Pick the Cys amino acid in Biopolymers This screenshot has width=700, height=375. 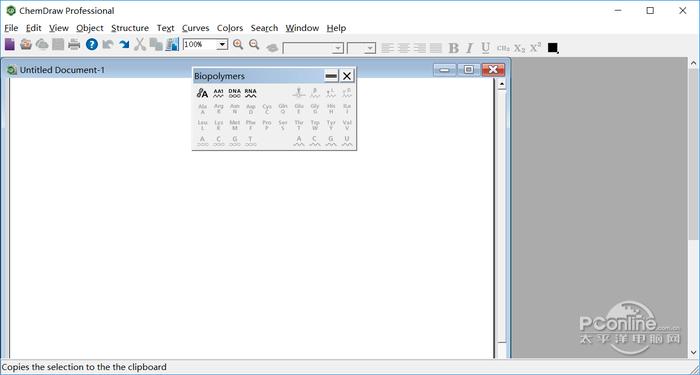(267, 109)
